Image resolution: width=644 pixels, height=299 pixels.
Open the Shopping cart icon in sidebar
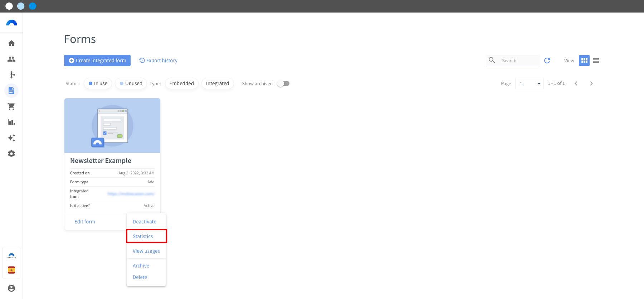point(11,106)
